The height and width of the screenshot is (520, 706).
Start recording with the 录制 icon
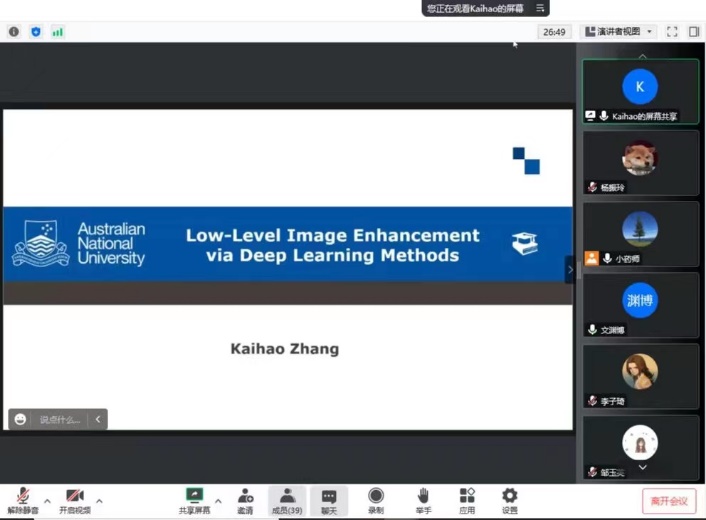click(x=375, y=498)
